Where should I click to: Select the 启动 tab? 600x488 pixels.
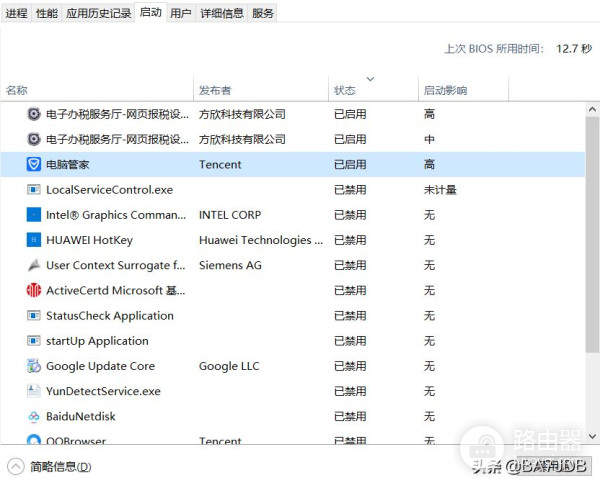click(150, 12)
